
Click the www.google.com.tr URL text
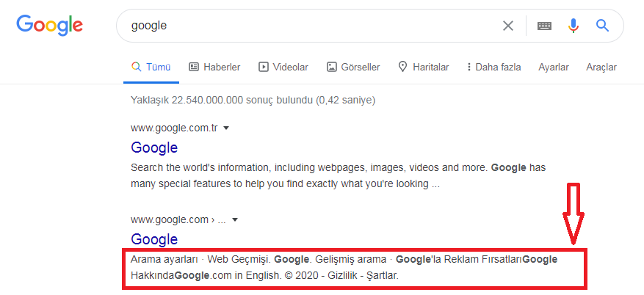point(174,128)
